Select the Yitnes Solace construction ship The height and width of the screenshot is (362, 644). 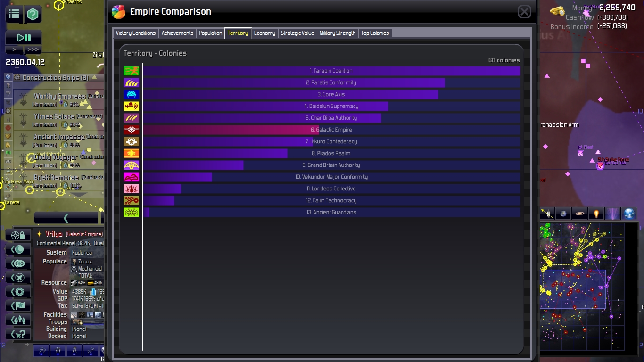(x=58, y=120)
